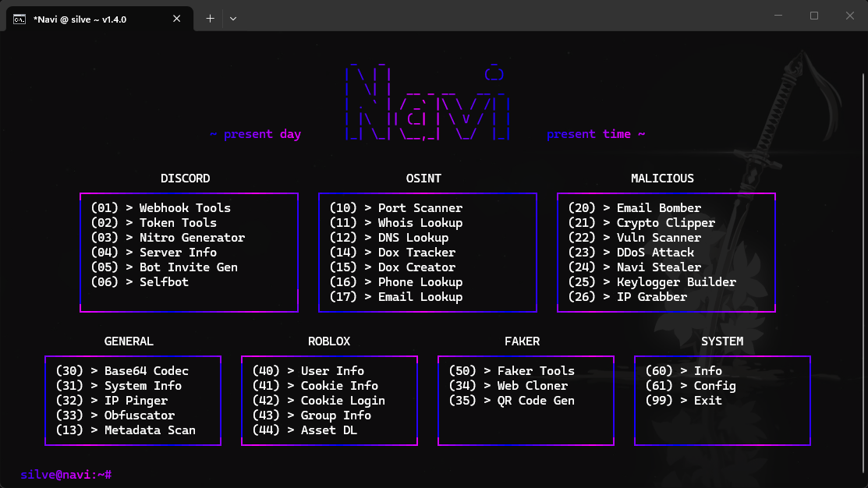
Task: Click the '(42) > Cookie Login' entry
Action: coord(319,401)
